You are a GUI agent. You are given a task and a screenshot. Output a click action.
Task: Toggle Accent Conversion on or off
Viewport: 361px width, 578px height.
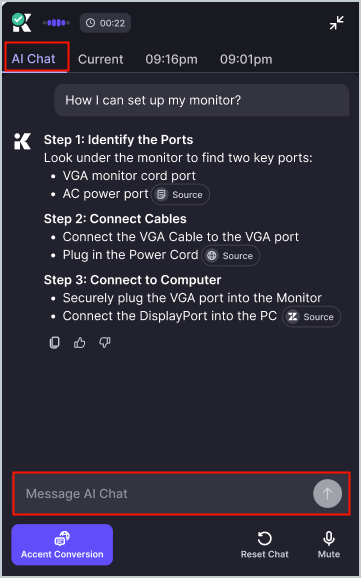[62, 544]
